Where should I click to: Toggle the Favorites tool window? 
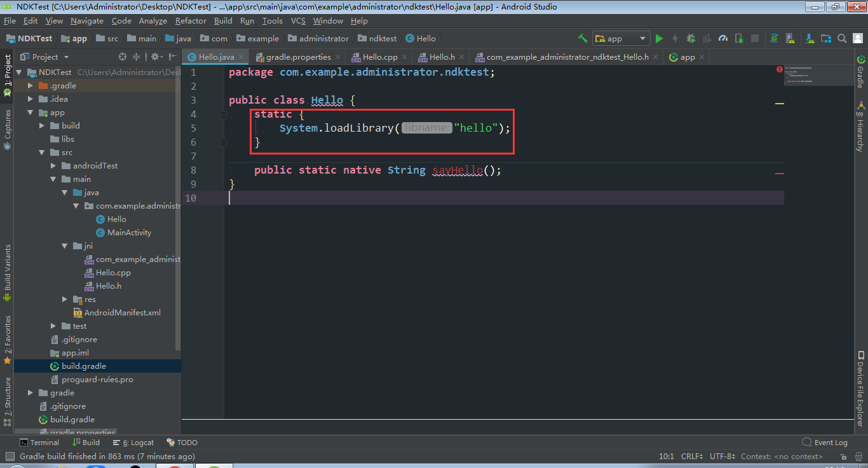click(x=7, y=340)
